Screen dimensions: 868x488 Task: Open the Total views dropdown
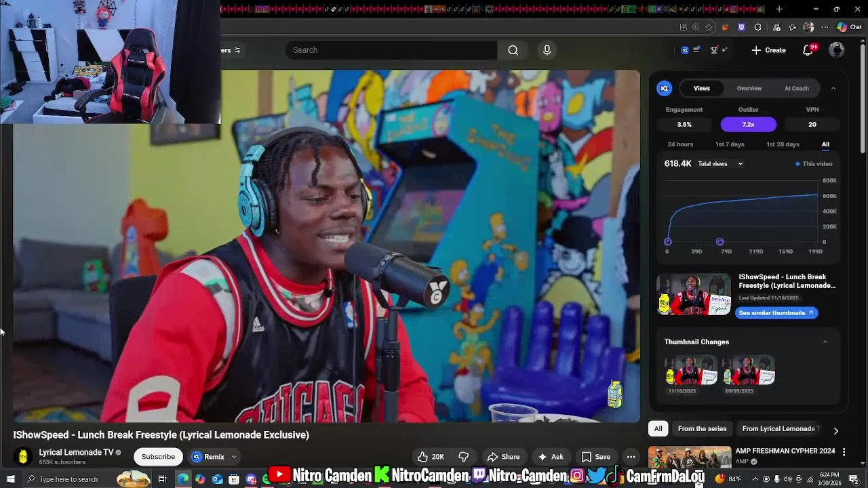[720, 164]
